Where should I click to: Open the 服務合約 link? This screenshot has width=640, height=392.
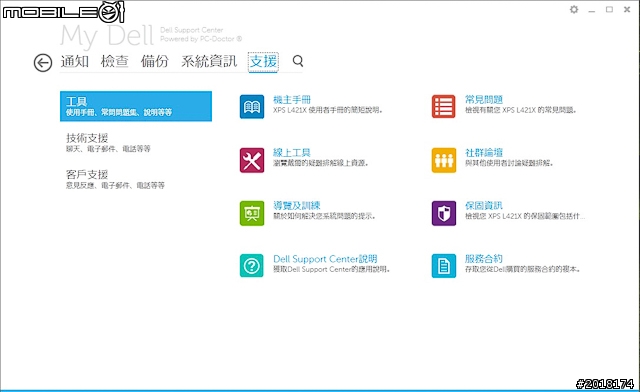point(484,258)
